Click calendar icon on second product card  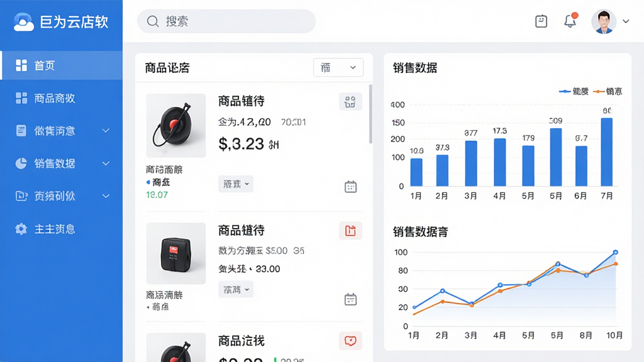click(x=350, y=299)
